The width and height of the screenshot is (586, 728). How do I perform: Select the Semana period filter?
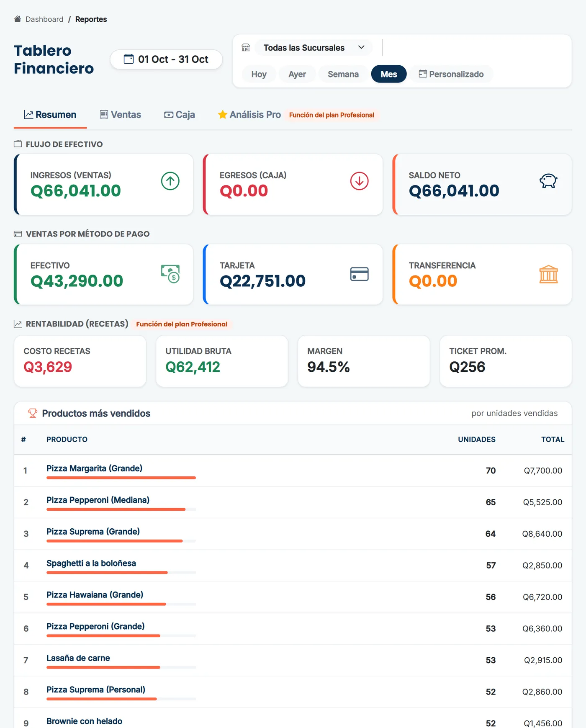coord(343,74)
